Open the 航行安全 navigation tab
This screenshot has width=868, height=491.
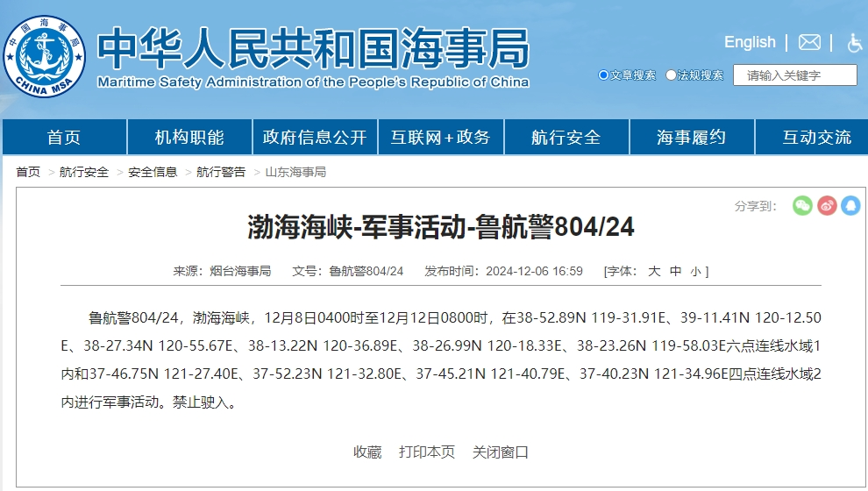click(566, 137)
